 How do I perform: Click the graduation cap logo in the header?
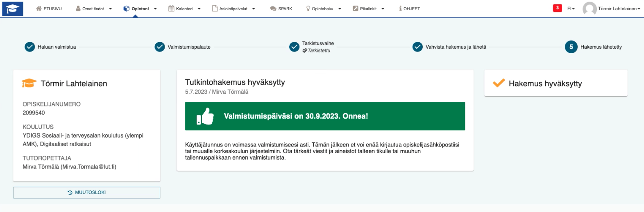click(13, 9)
